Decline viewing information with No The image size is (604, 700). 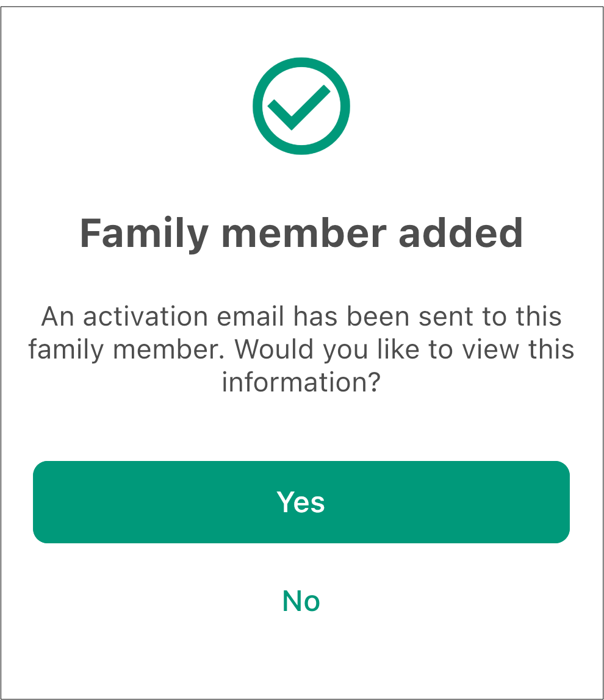[x=301, y=601]
